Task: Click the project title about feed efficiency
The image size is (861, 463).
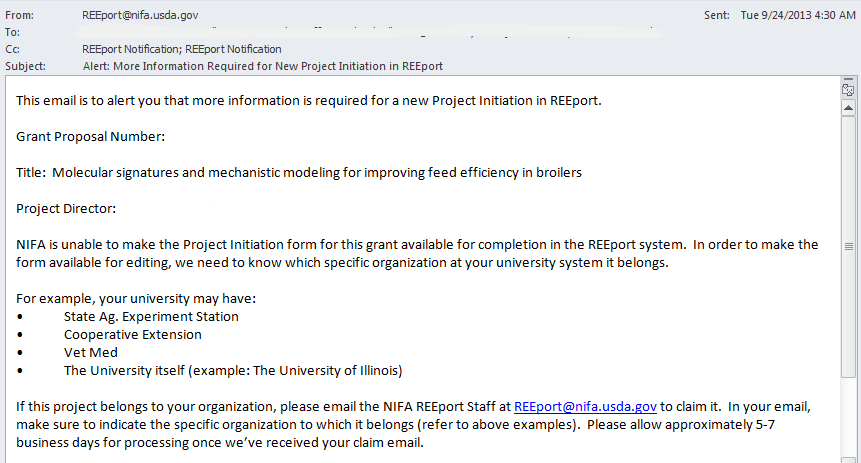Action: pos(316,172)
